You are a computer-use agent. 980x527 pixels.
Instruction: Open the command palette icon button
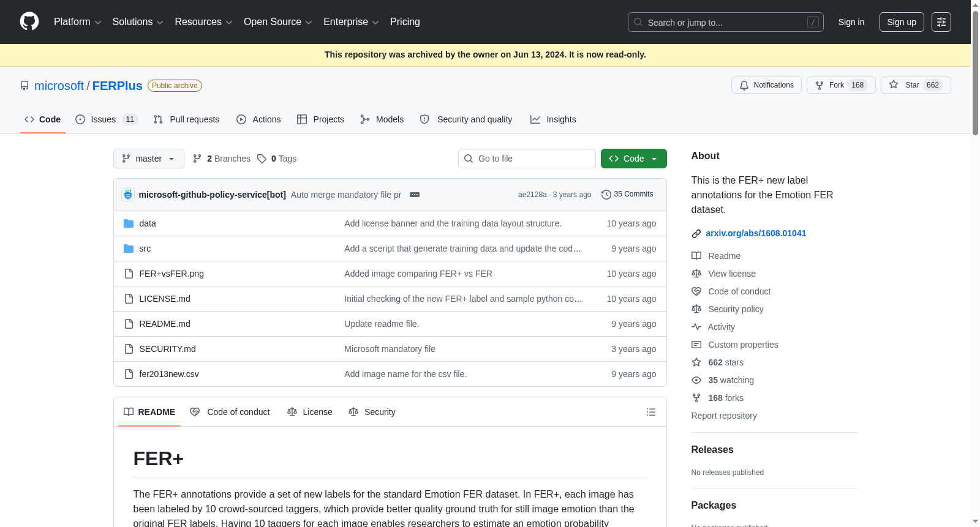click(941, 22)
